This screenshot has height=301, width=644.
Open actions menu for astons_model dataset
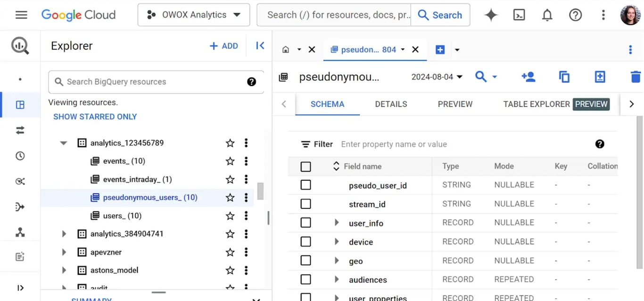(246, 270)
